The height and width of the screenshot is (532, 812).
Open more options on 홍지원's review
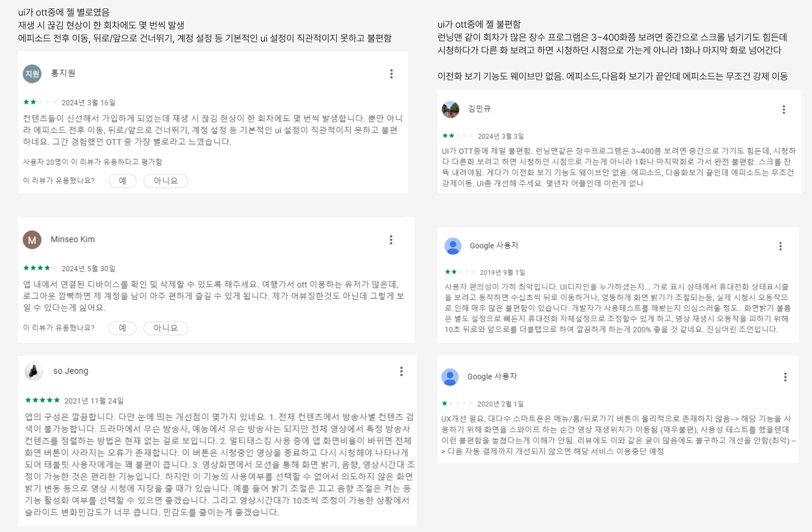click(x=391, y=74)
